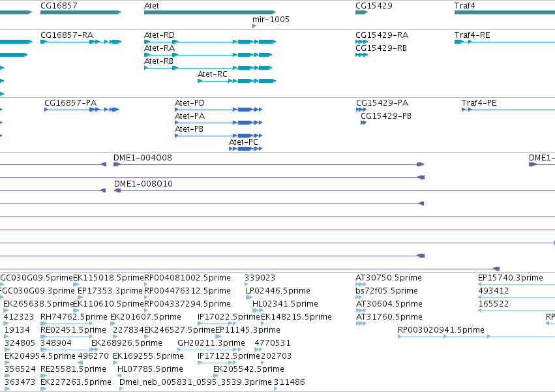Click the 412323 feature label
Image resolution: width=555 pixels, height=392 pixels.
pyautogui.click(x=19, y=317)
